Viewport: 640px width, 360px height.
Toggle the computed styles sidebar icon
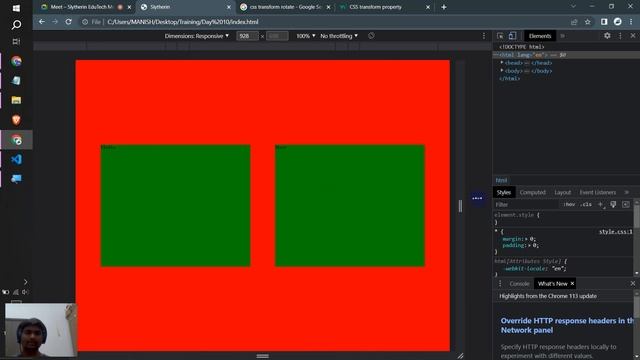(626, 204)
